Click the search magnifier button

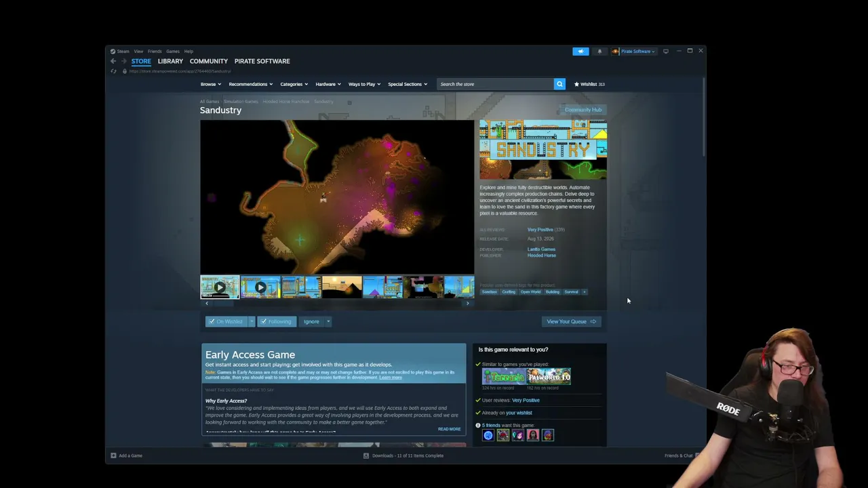[x=559, y=84]
